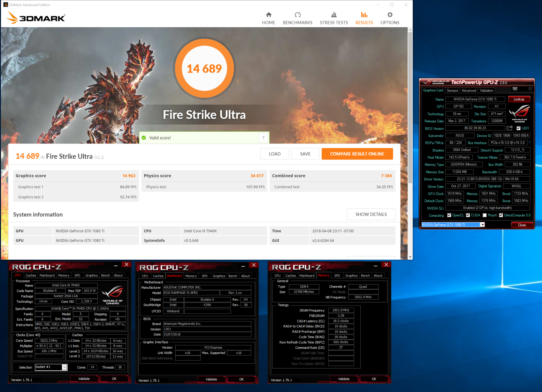Click the GPU-Z BIOS export share icon
The image size is (542, 392).
coord(509,128)
